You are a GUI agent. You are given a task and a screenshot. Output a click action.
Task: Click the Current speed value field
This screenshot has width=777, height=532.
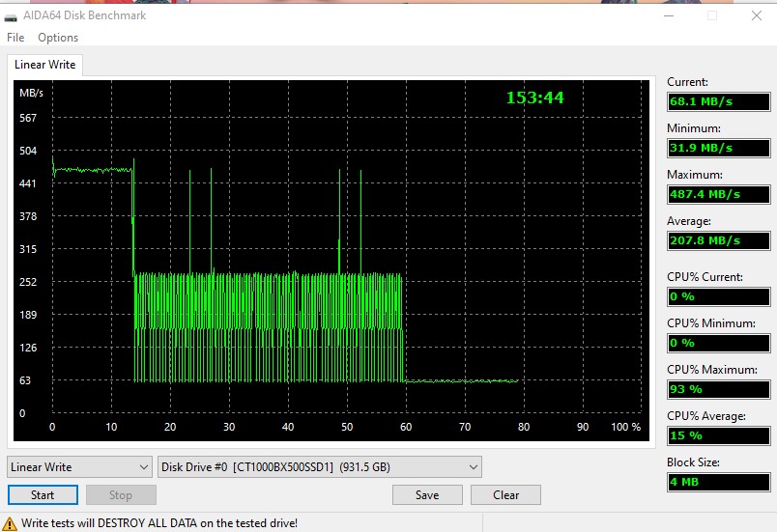[719, 101]
